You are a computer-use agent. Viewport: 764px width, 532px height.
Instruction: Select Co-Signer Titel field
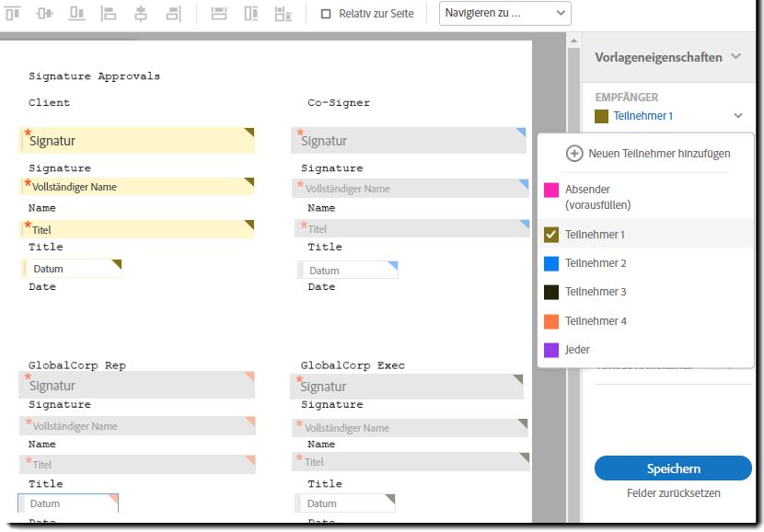pos(411,228)
